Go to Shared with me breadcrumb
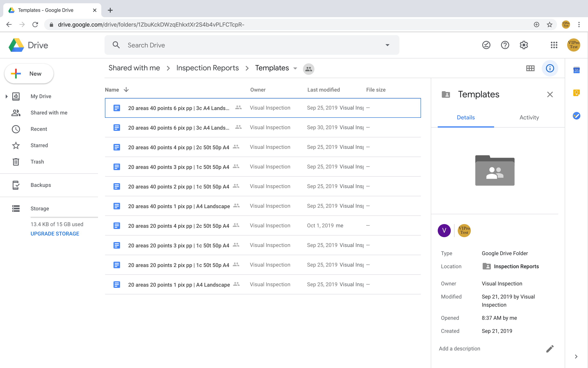 134,68
